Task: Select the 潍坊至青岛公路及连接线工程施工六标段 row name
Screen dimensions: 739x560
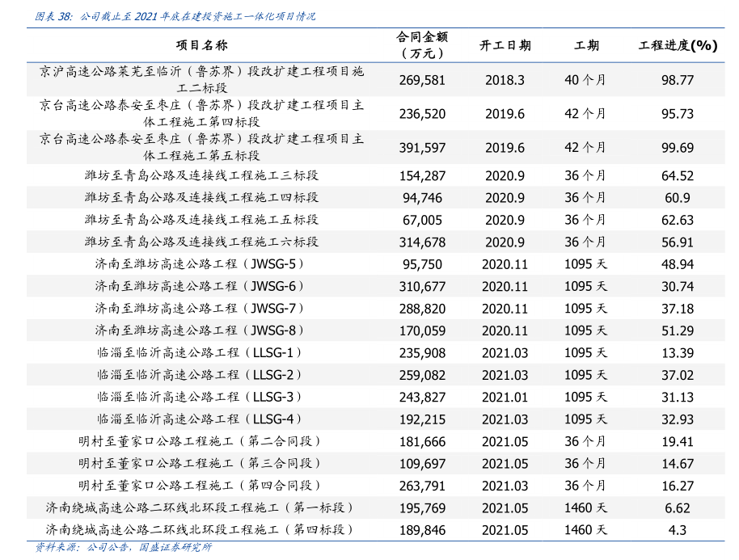Action: (201, 242)
